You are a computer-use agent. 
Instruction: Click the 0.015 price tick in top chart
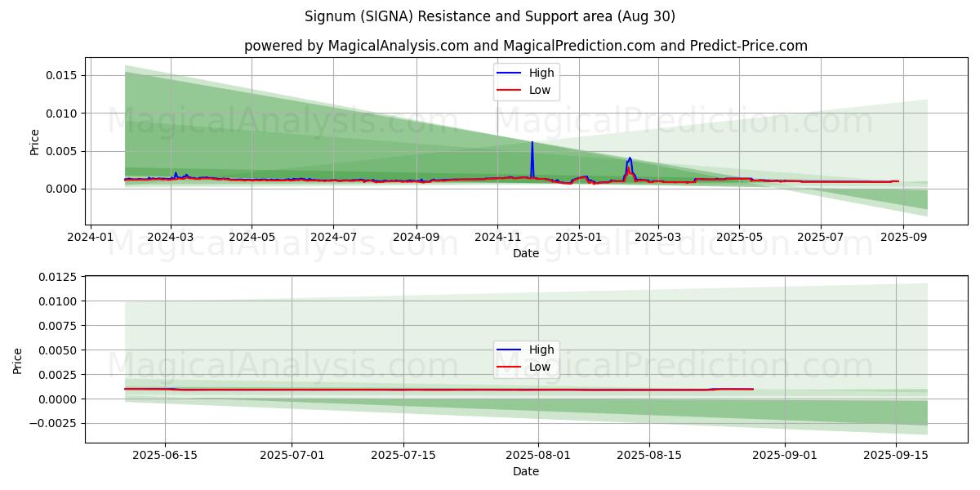(63, 75)
